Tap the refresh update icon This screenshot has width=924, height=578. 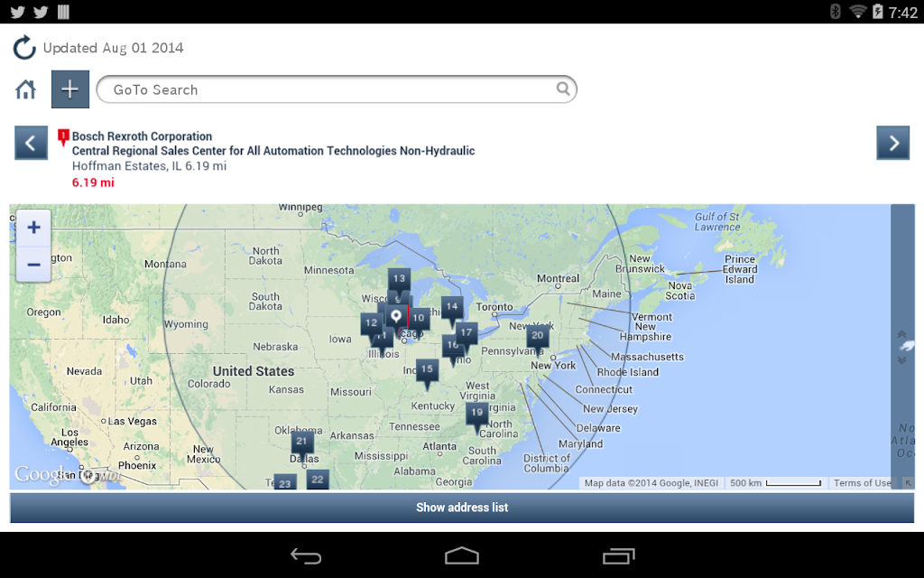[24, 48]
